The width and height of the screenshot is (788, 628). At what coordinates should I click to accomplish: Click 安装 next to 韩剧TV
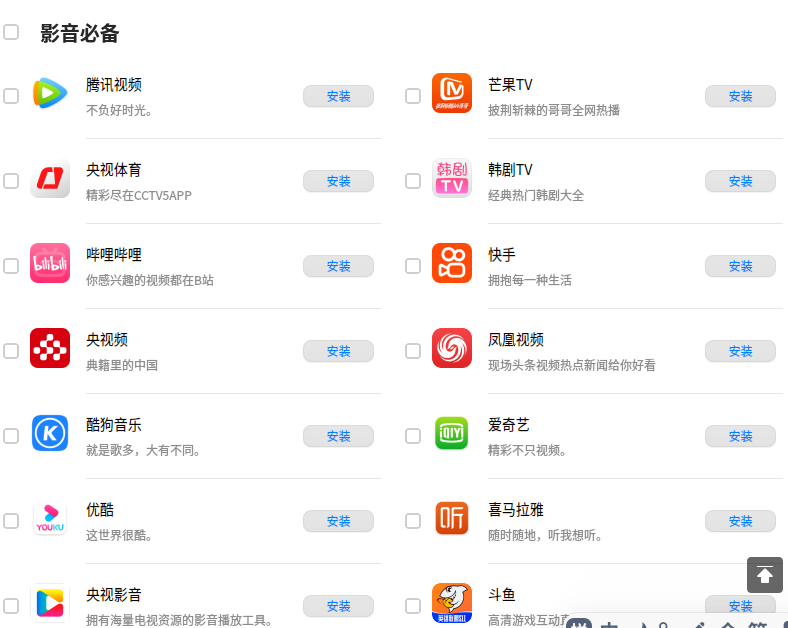pos(740,181)
